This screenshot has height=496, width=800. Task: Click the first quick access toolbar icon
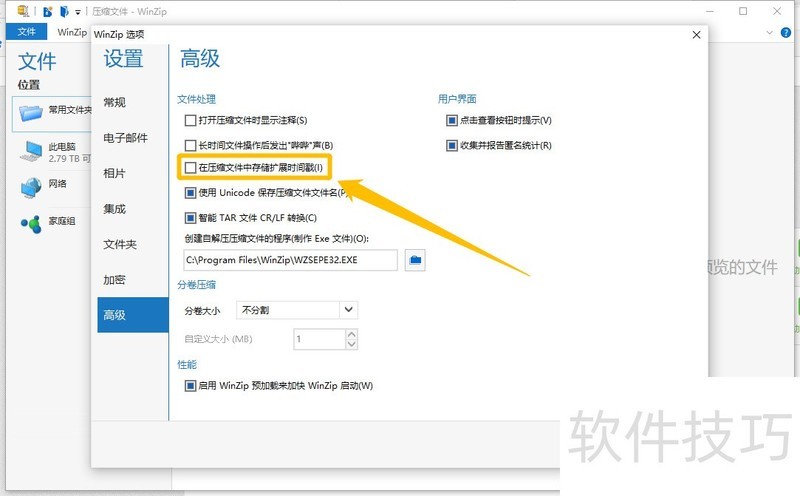coord(47,11)
